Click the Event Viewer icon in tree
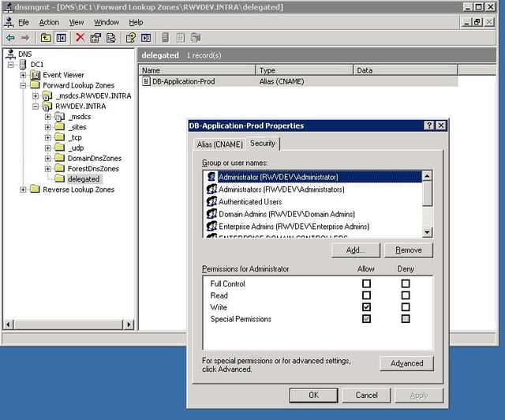 [x=35, y=75]
